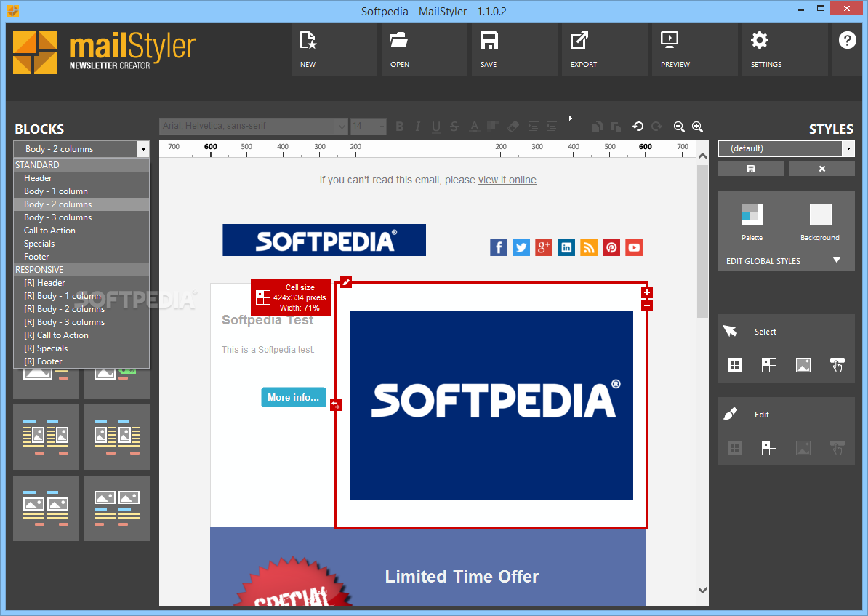Click the LinkedIn social icon

point(566,247)
